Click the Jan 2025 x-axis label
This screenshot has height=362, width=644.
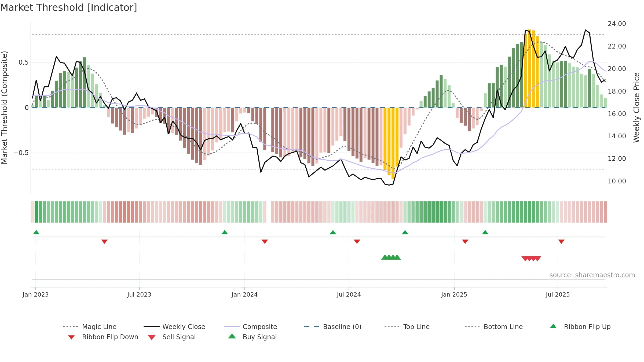[454, 295]
